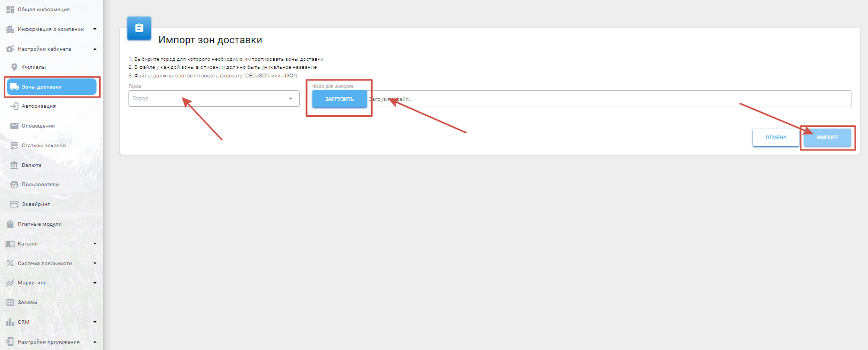Click the Эквайринг card icon

coord(14,204)
